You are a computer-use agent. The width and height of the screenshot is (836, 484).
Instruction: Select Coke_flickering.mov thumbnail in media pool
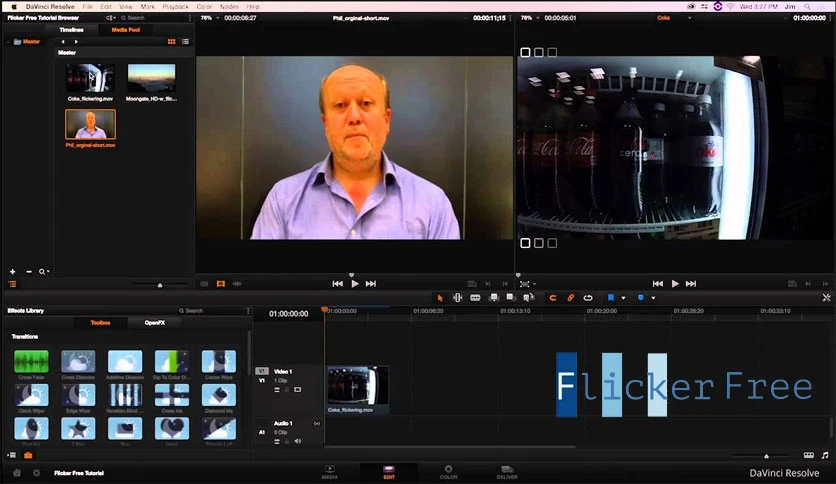(x=90, y=78)
